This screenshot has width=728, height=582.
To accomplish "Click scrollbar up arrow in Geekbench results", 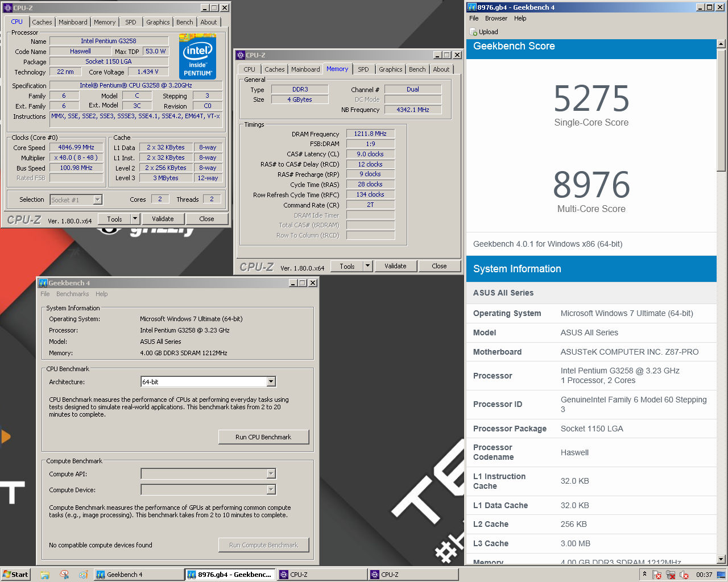I will (x=721, y=44).
